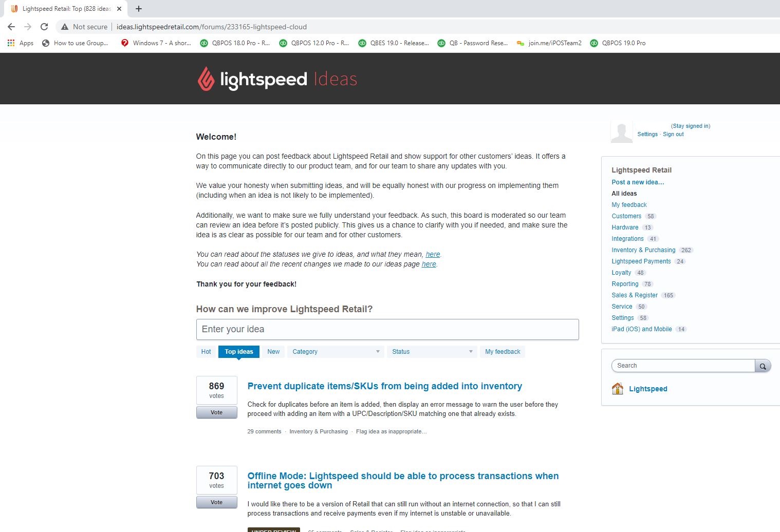Expand the Status dropdown filter

point(432,352)
